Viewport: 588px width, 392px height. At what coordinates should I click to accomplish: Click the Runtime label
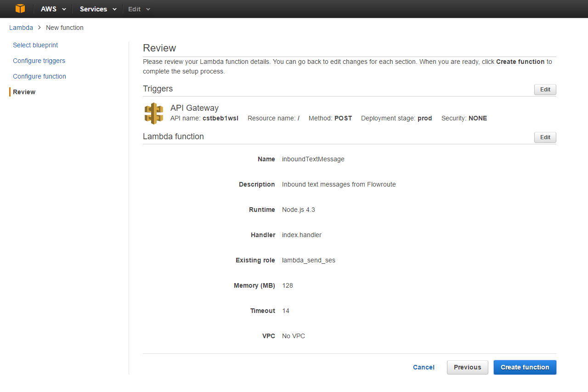262,210
